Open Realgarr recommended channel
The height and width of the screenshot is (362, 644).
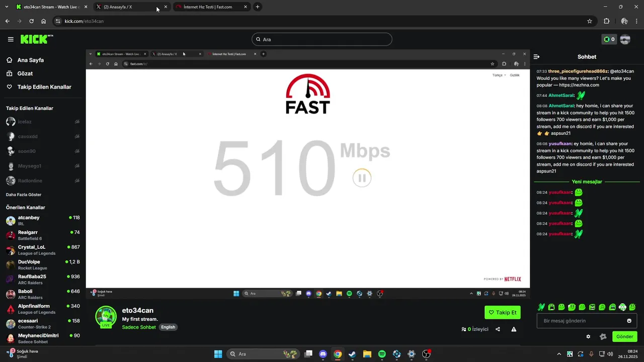point(43,235)
